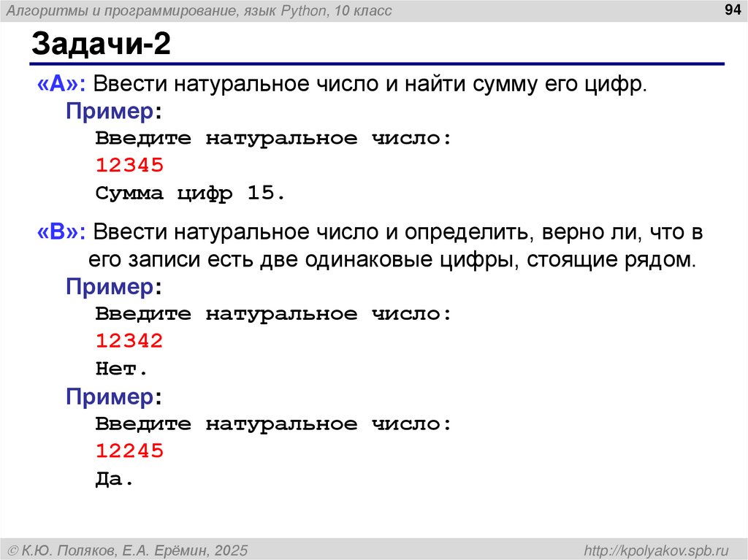748x560 pixels.
Task: Select the text «Сумма цифр 15.»
Action: (188, 193)
